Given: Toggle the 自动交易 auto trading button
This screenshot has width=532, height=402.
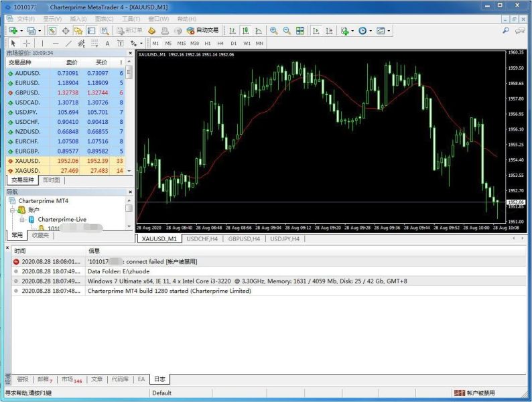Looking at the screenshot, I should (x=202, y=31).
